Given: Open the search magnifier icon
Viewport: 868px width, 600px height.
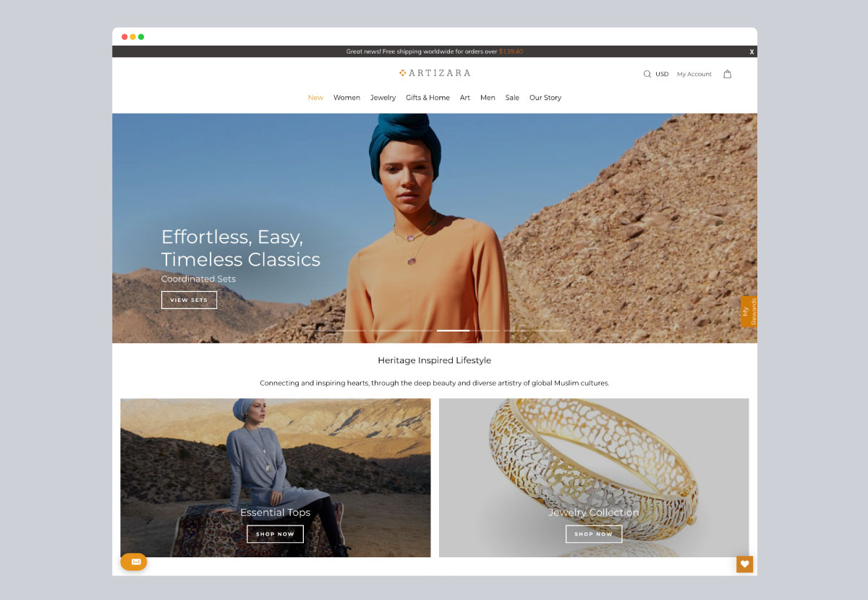Looking at the screenshot, I should [647, 74].
